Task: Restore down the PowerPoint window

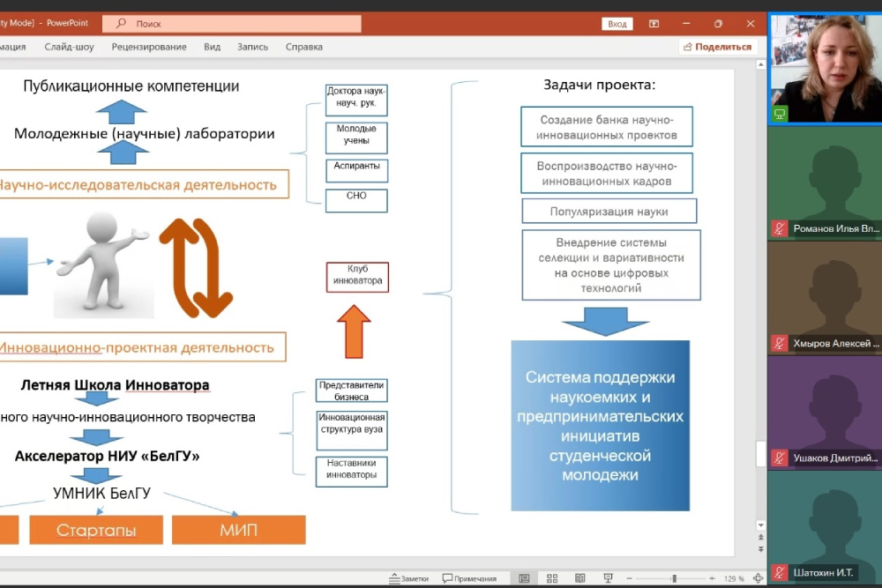Action: [x=718, y=24]
